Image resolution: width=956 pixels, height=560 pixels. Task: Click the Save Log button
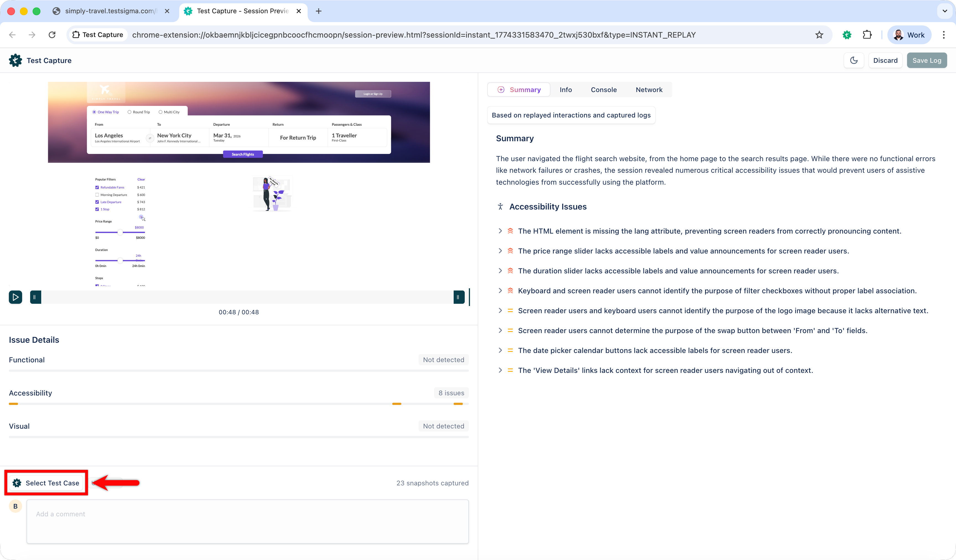[x=927, y=60]
